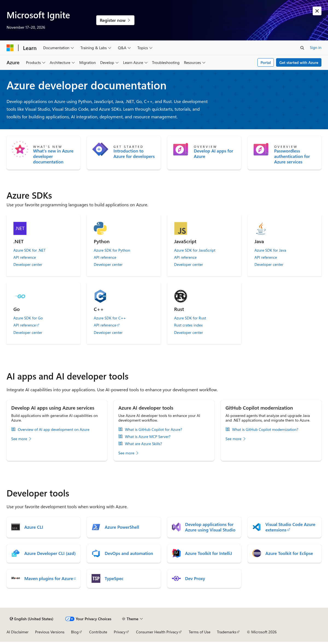The height and width of the screenshot is (644, 328).
Task: Click the Go gopher logo icon
Action: 20,296
